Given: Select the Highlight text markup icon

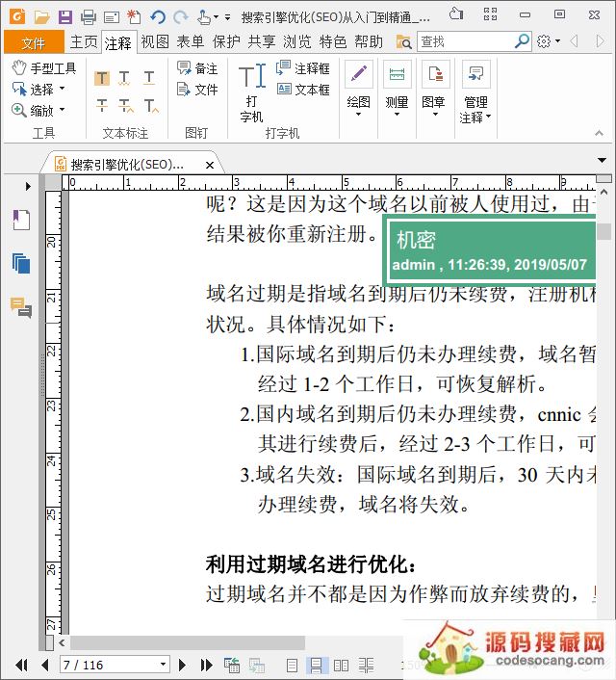Looking at the screenshot, I should click(102, 78).
